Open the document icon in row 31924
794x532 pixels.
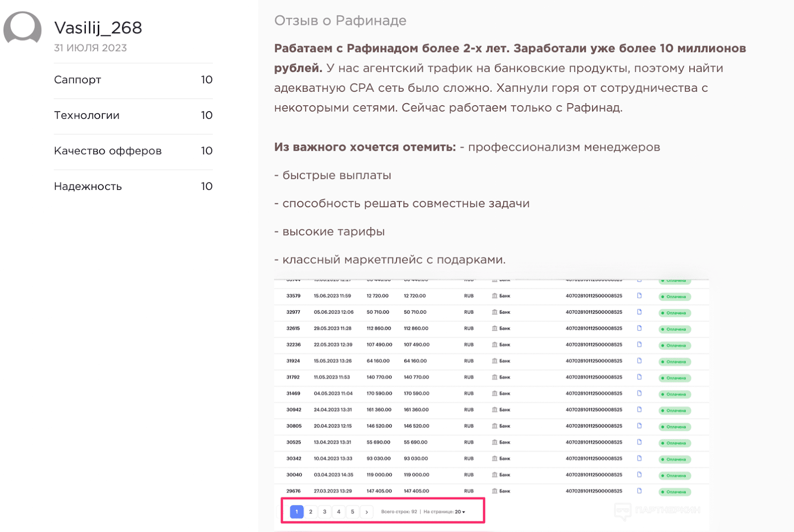point(639,360)
